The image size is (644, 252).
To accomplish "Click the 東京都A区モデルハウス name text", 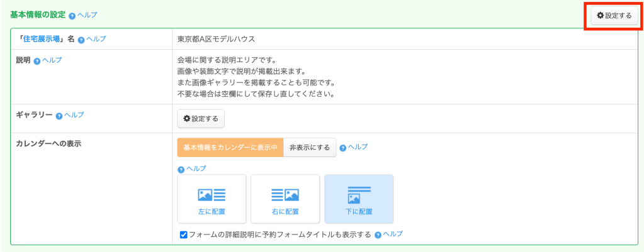I will 217,39.
